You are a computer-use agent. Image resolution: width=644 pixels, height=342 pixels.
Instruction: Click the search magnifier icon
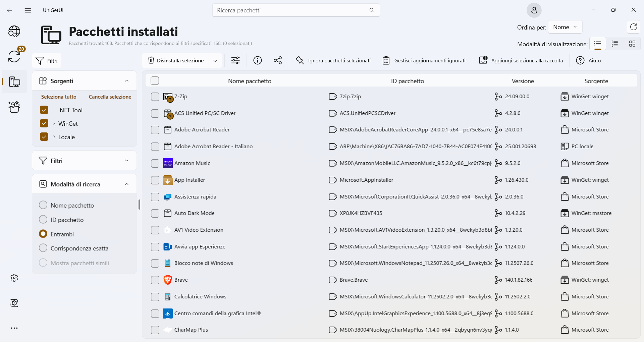tap(372, 10)
